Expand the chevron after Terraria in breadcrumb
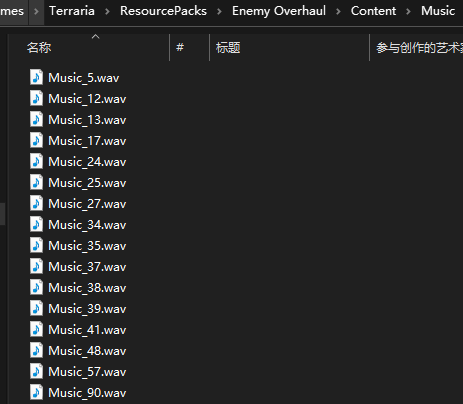This screenshot has width=463, height=404. click(x=107, y=12)
